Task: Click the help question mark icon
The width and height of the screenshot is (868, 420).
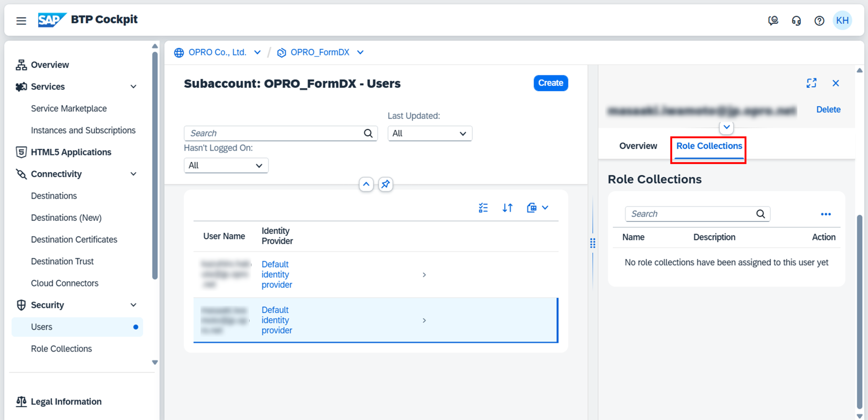Action: (x=819, y=21)
